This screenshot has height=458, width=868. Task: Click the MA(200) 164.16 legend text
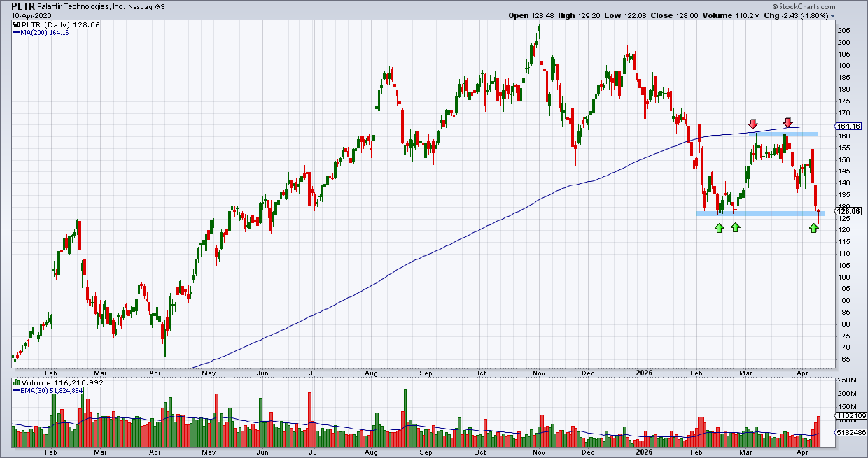[44, 33]
